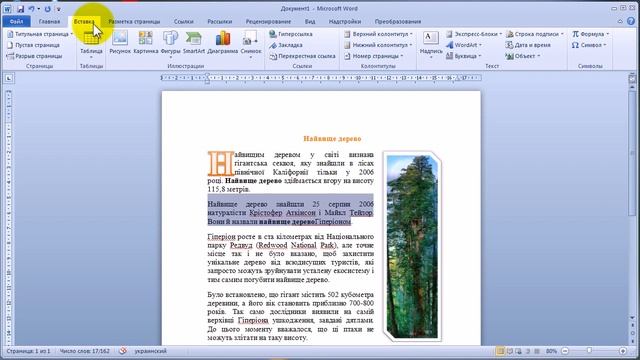640x360 pixels.
Task: Click the zoom slider handle
Action: coord(589,351)
